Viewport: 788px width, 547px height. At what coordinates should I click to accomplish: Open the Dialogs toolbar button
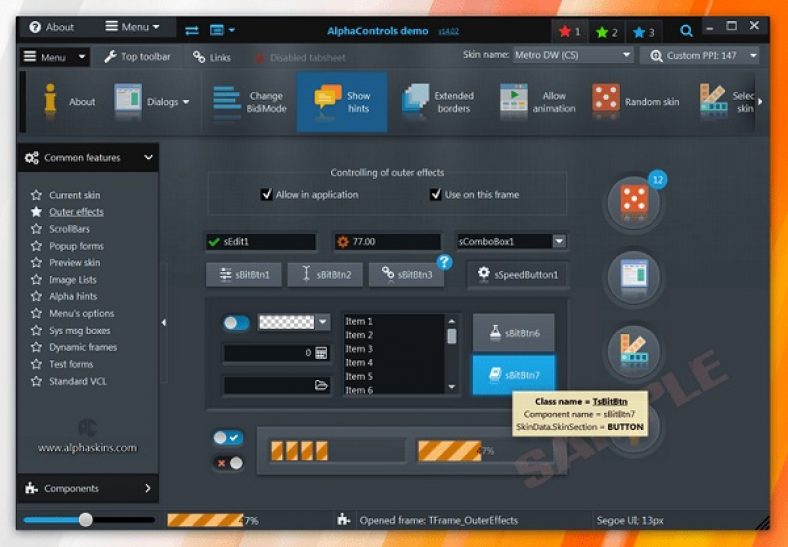point(152,102)
